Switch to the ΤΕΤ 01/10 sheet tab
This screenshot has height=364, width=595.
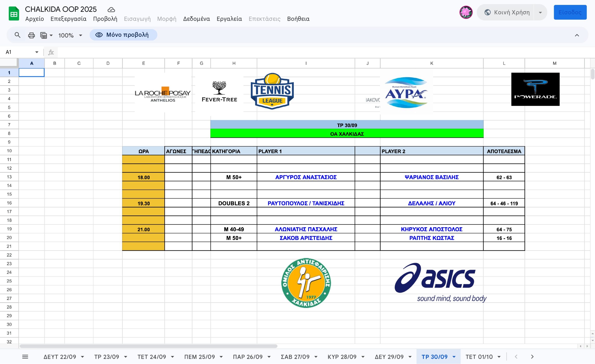tap(479, 357)
